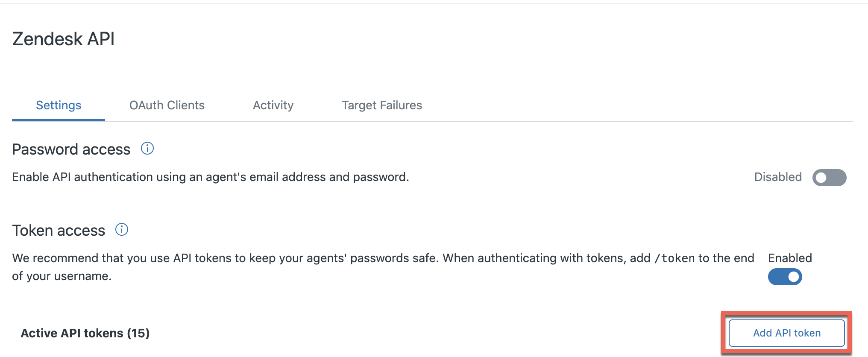Click the Zendesk API page title
Viewport: 868px width, 357px height.
tap(63, 39)
